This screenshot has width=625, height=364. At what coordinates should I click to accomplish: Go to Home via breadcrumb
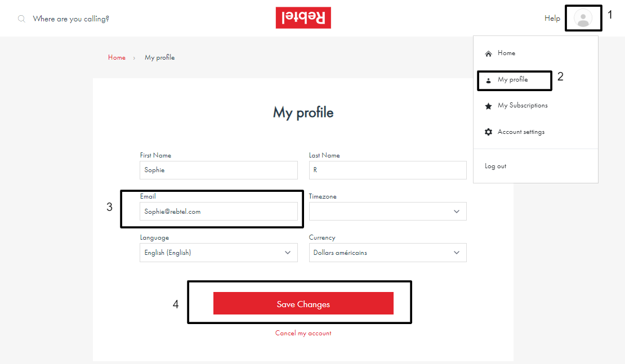117,57
